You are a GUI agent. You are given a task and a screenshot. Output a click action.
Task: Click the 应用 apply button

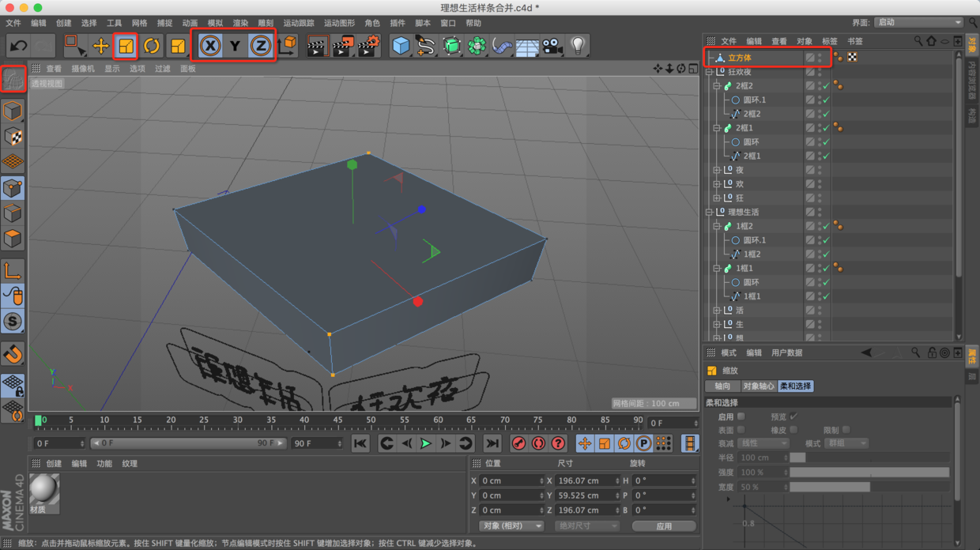pyautogui.click(x=664, y=526)
